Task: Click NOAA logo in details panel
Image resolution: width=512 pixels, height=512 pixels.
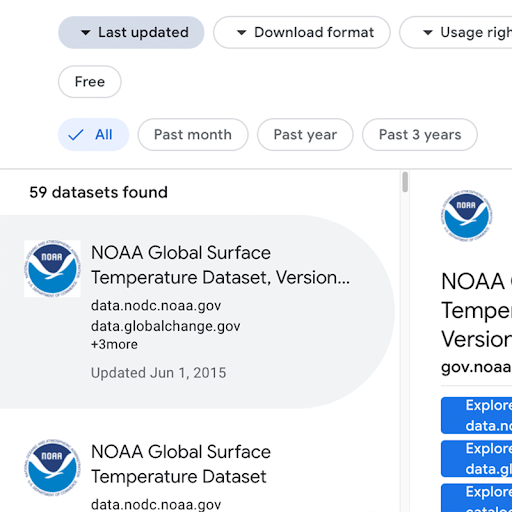Action: (466, 215)
